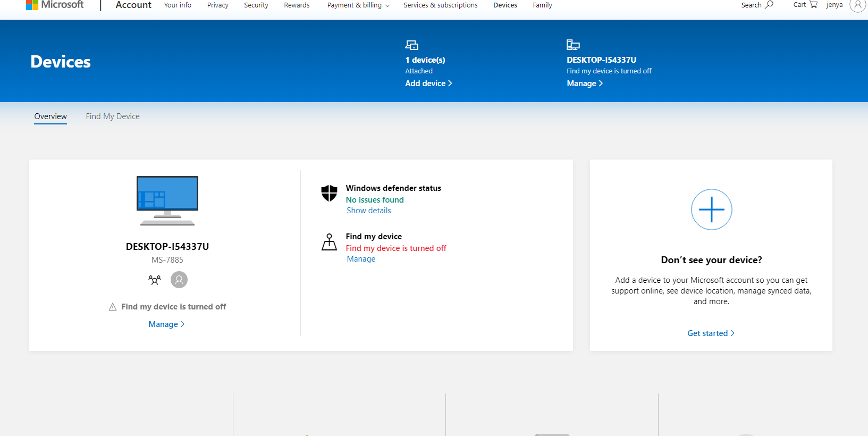The image size is (868, 436).
Task: Click the desktop monitor device image
Action: pyautogui.click(x=167, y=201)
